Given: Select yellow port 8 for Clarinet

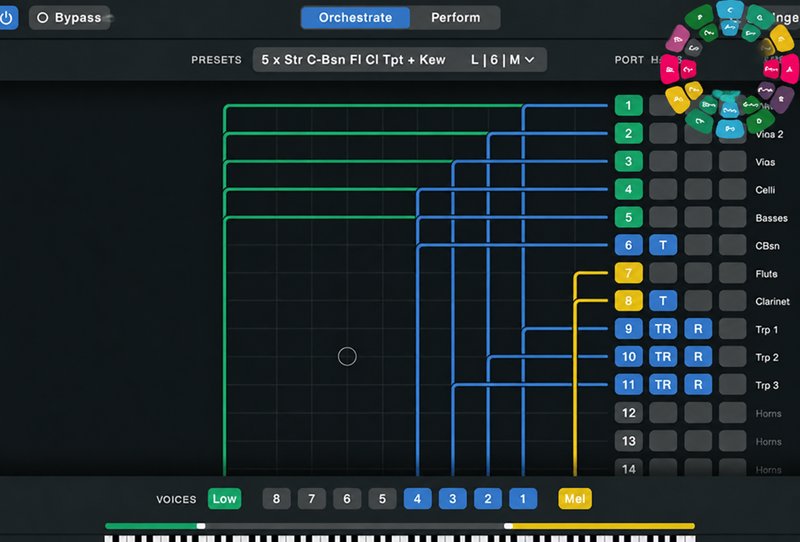Looking at the screenshot, I should [629, 301].
